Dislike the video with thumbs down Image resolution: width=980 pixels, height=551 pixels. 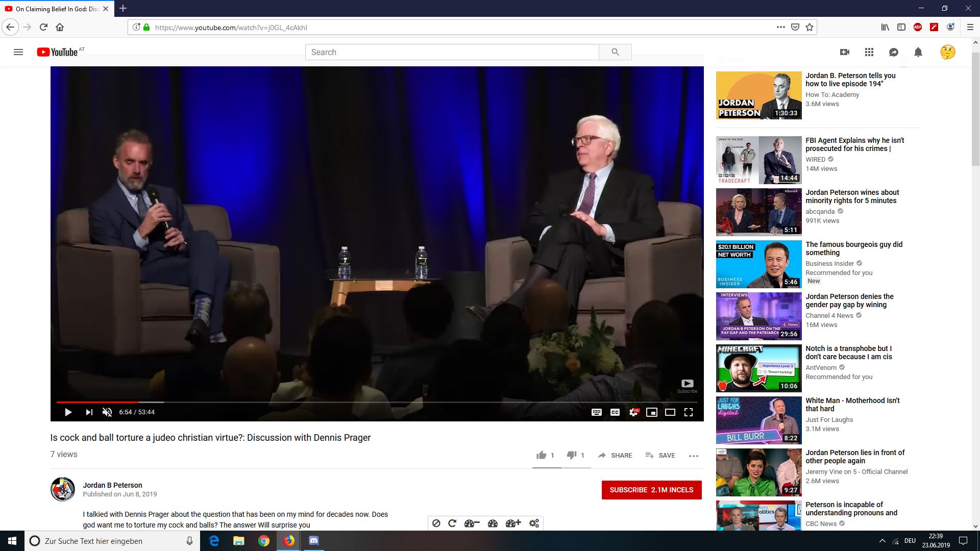pos(572,455)
